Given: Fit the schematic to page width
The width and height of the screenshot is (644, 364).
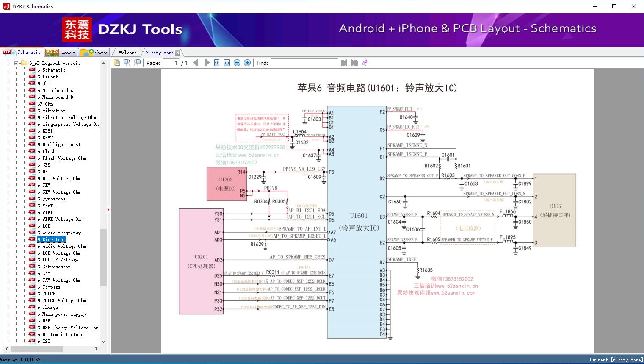Looking at the screenshot, I should pyautogui.click(x=217, y=63).
